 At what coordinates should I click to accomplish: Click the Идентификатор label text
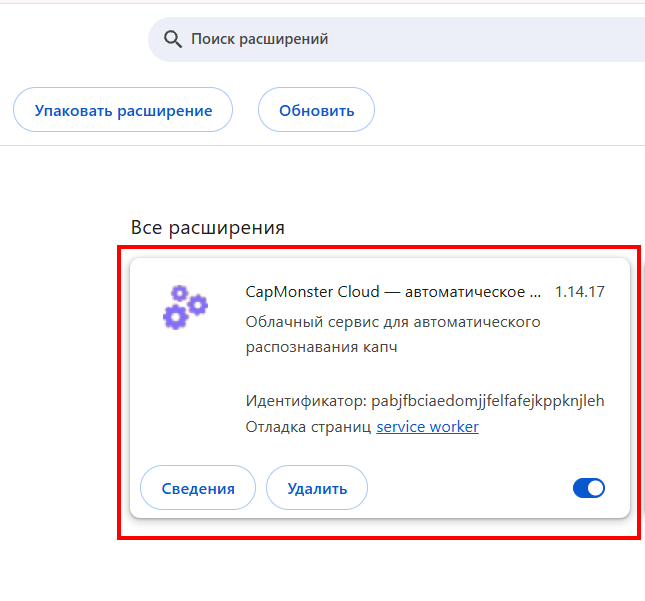click(x=306, y=401)
